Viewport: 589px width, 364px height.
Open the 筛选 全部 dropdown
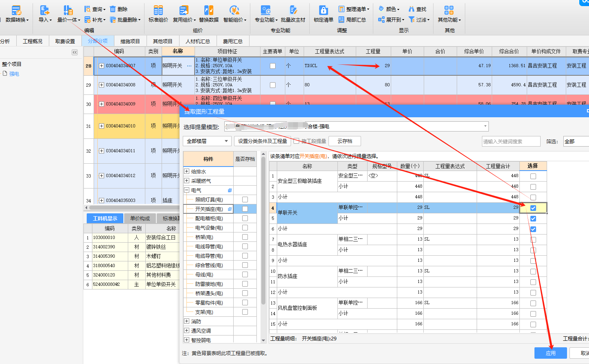coord(576,141)
